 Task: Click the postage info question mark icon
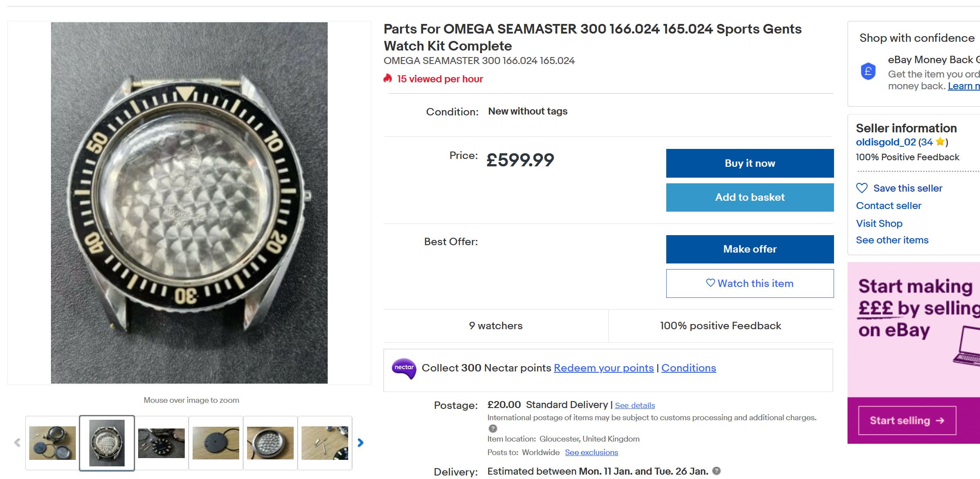tap(493, 428)
